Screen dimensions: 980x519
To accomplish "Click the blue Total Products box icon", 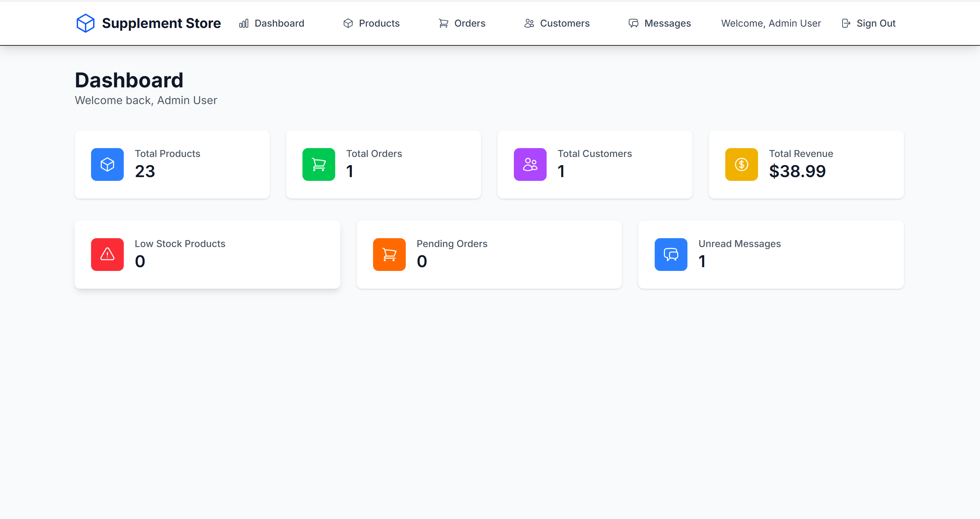I will pyautogui.click(x=107, y=164).
